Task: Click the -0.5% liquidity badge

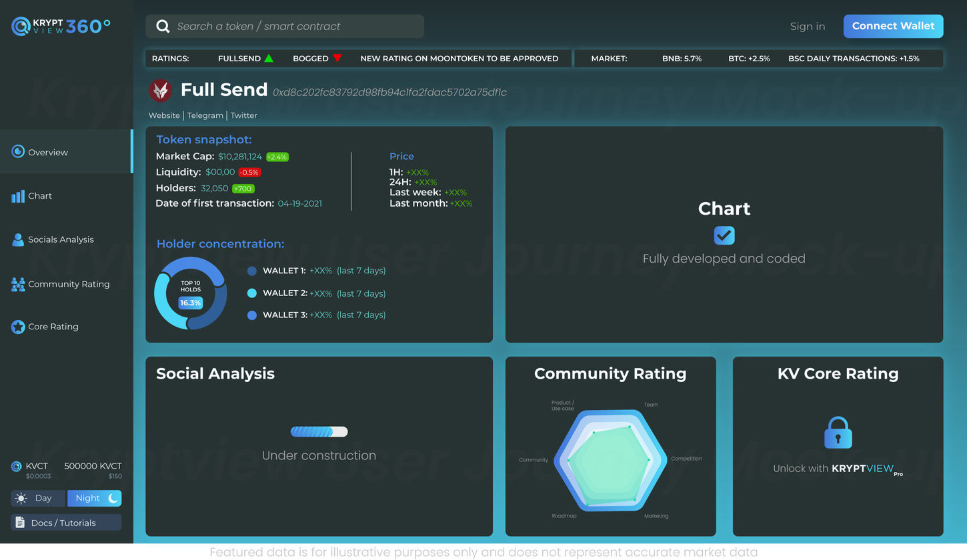Action: pyautogui.click(x=249, y=172)
